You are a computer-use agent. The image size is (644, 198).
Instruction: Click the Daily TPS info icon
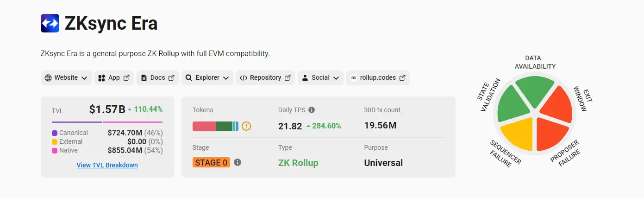[312, 110]
